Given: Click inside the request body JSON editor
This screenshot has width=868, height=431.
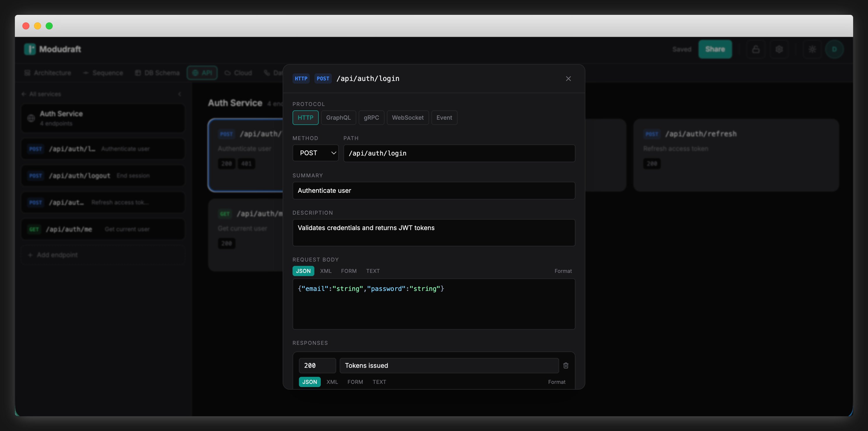Looking at the screenshot, I should pos(434,304).
